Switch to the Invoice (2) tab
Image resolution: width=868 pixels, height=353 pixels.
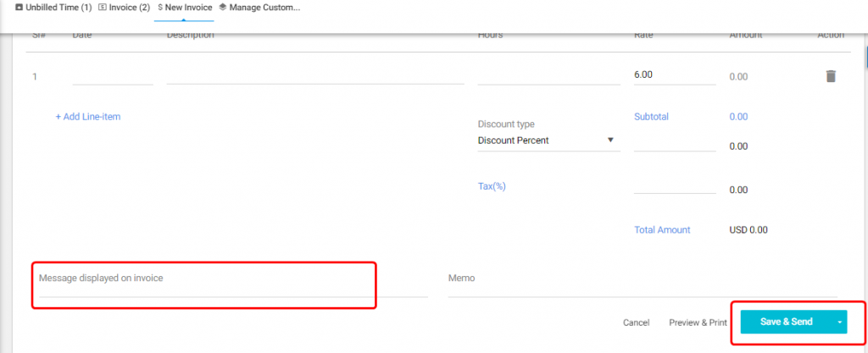pyautogui.click(x=124, y=8)
